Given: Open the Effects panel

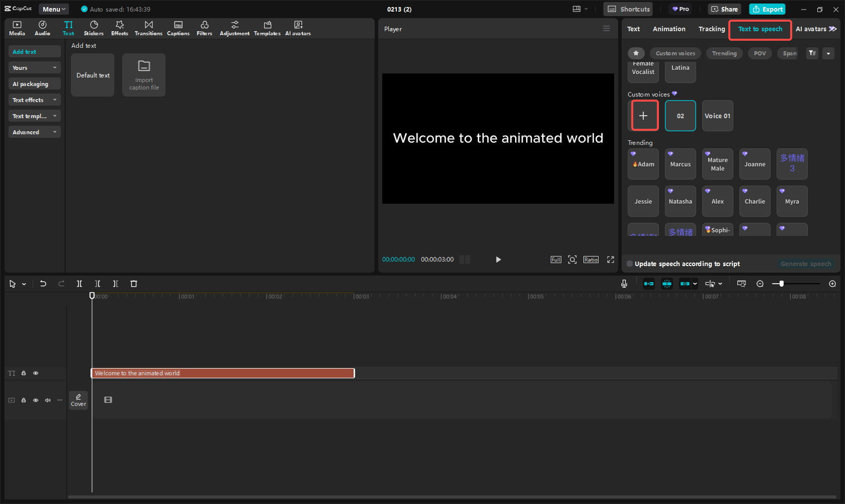Looking at the screenshot, I should [120, 28].
